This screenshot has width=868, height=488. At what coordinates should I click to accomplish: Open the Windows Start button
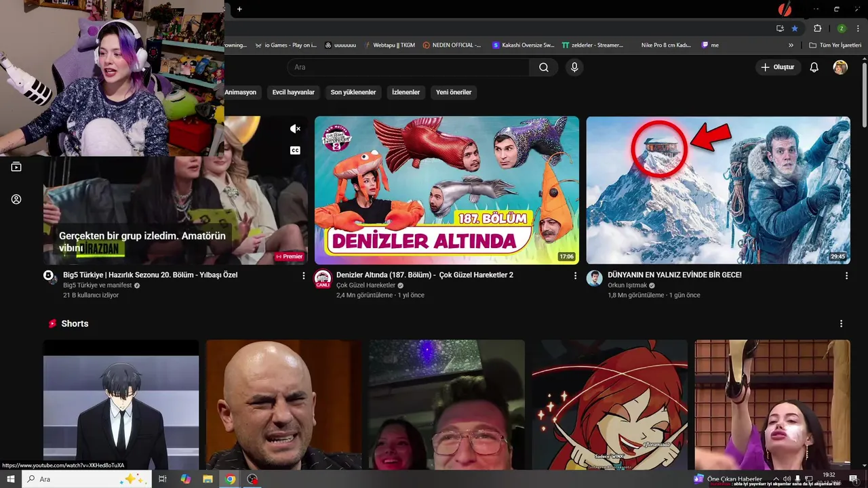[11, 479]
